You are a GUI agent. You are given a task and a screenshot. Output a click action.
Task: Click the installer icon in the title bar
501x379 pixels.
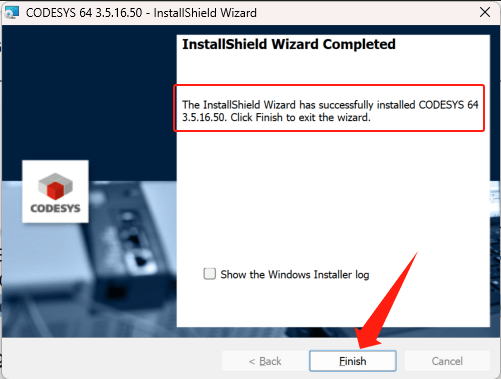(12, 13)
